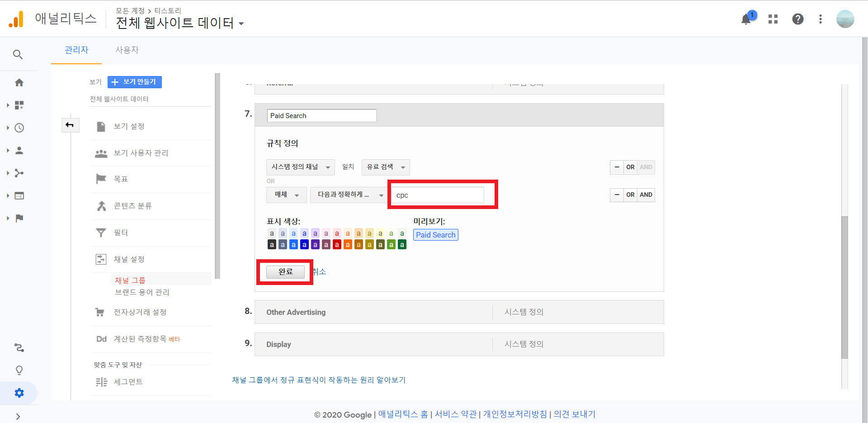Click the Analytics logo icon
The image size is (868, 423).
point(16,19)
